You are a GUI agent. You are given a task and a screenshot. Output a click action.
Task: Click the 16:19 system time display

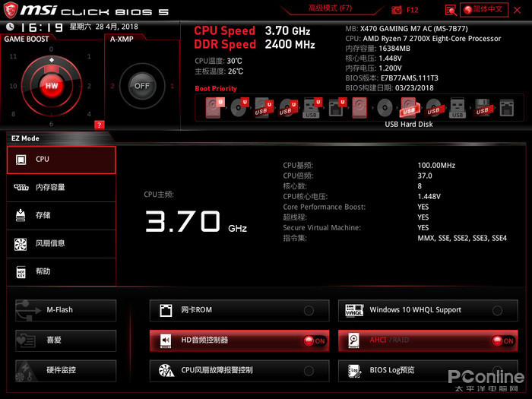(x=42, y=27)
